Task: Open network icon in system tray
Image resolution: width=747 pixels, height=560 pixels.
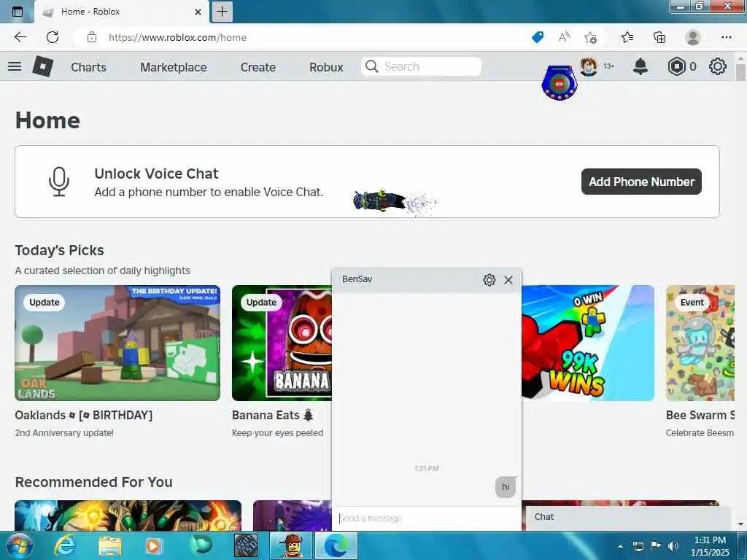Action: [638, 546]
